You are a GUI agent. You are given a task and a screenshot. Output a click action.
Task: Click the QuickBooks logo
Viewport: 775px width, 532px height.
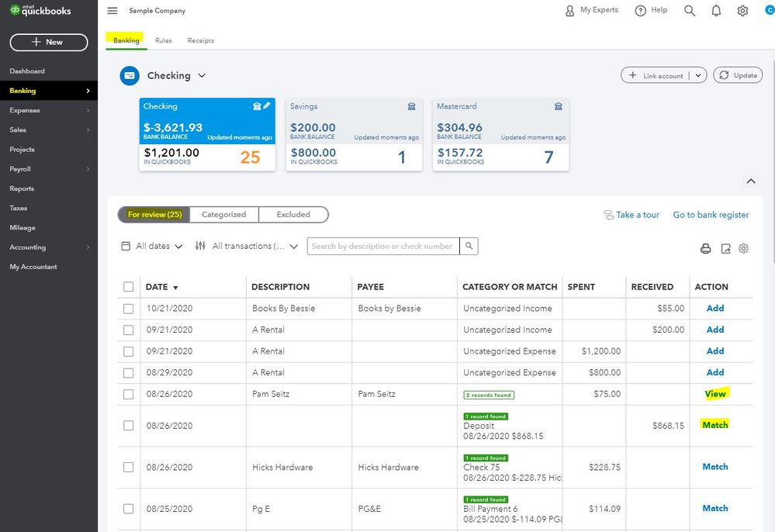tap(40, 10)
